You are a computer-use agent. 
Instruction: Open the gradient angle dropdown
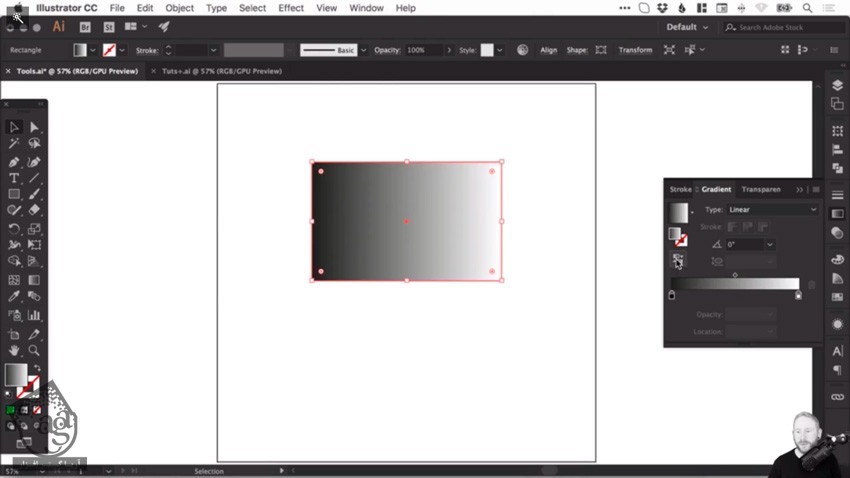pyautogui.click(x=769, y=245)
